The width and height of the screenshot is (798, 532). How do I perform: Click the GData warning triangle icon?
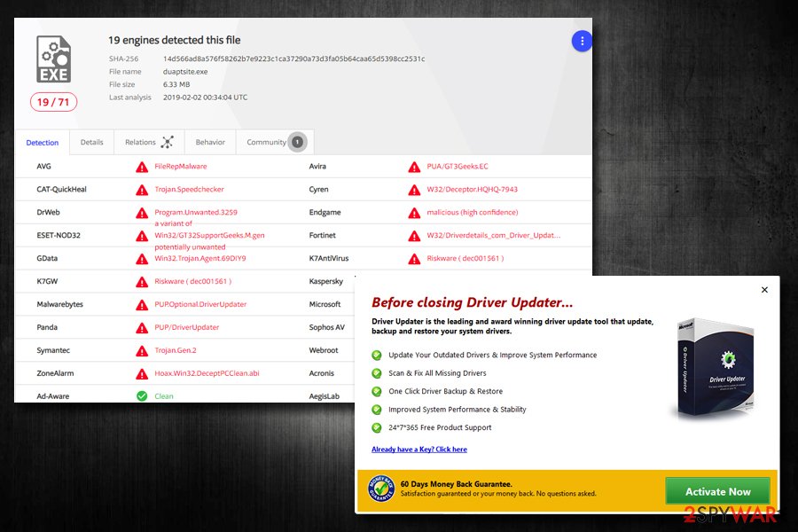pos(142,259)
